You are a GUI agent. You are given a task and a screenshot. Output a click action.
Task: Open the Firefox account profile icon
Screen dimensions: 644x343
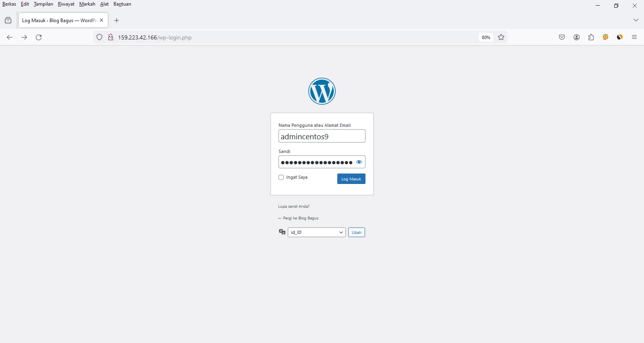click(576, 37)
